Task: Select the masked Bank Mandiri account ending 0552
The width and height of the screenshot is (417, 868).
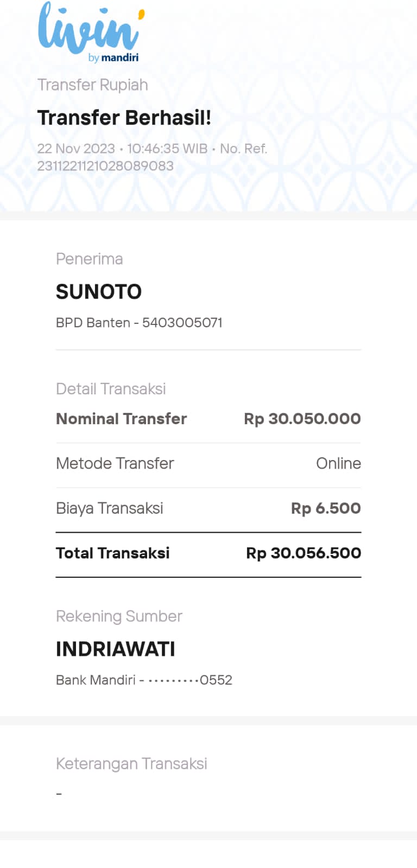Action: (144, 680)
